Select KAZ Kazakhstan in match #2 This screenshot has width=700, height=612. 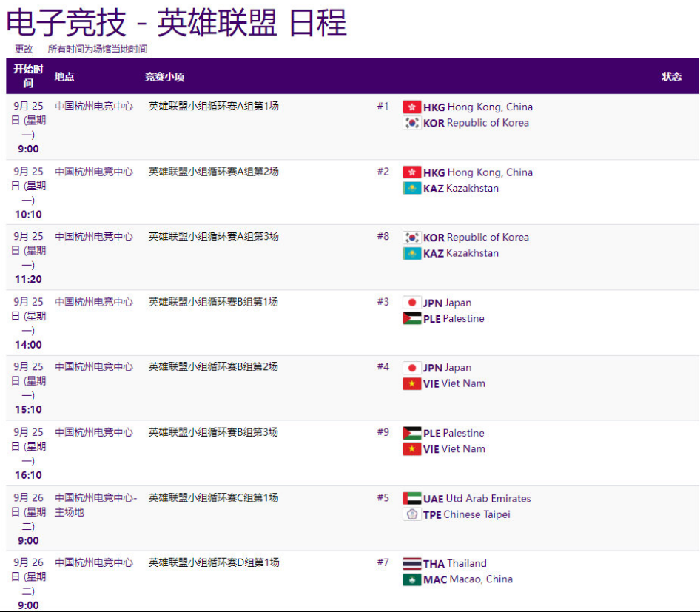pyautogui.click(x=461, y=189)
